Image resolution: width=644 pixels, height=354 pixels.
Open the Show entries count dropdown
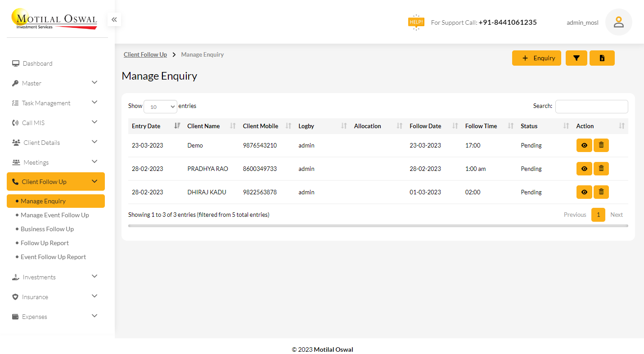(x=160, y=107)
